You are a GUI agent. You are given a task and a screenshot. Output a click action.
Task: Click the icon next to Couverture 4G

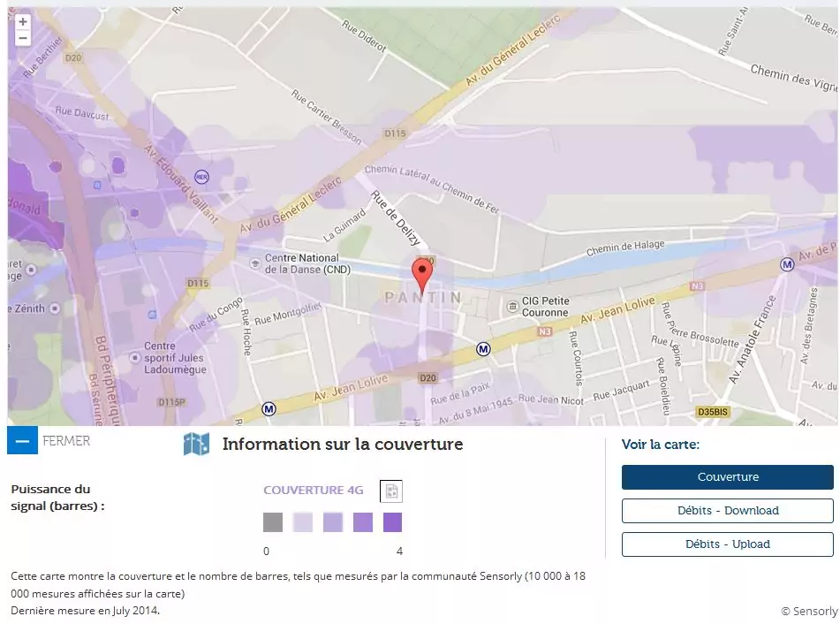(x=390, y=491)
